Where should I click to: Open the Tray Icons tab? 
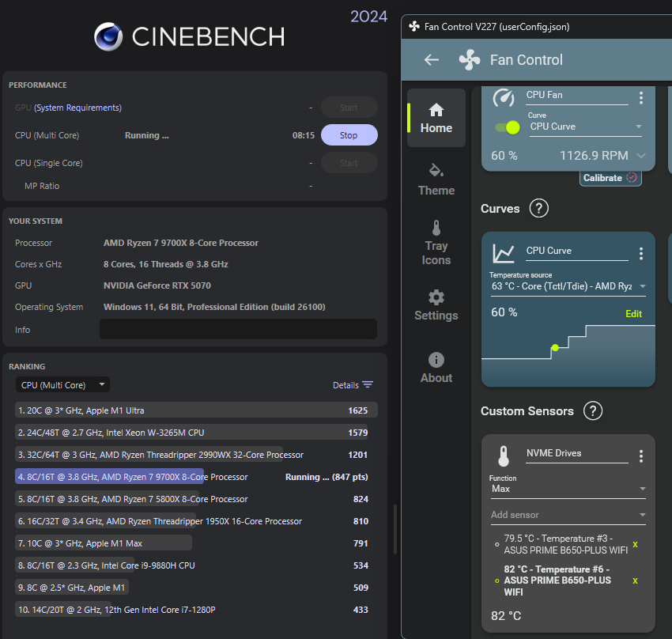pyautogui.click(x=436, y=243)
